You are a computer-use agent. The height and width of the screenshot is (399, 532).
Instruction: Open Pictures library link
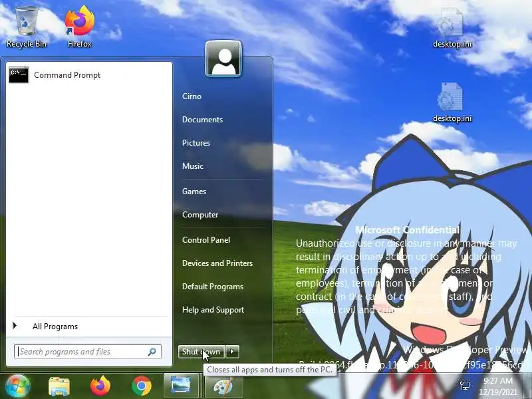point(196,143)
